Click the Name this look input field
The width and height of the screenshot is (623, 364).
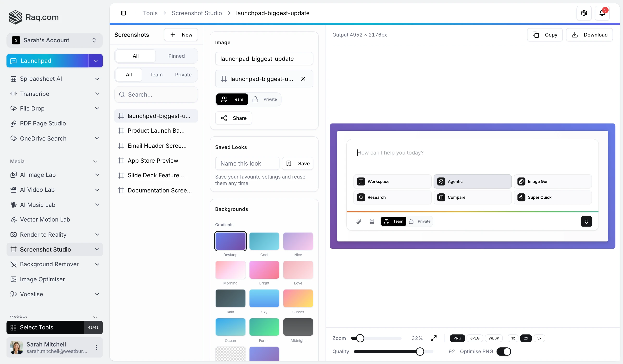coord(247,163)
